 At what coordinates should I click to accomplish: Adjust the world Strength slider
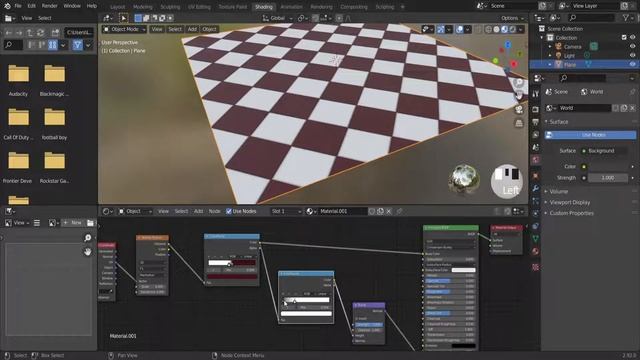608,178
